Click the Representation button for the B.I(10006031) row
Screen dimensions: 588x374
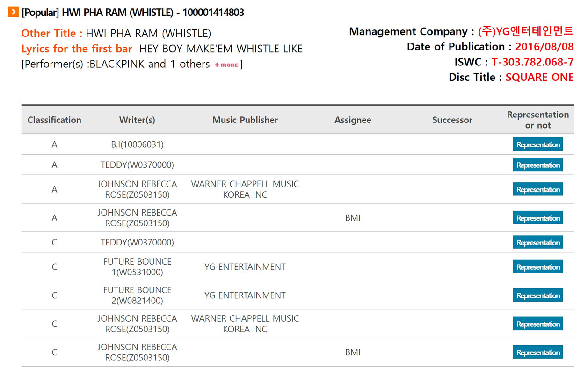click(x=537, y=144)
